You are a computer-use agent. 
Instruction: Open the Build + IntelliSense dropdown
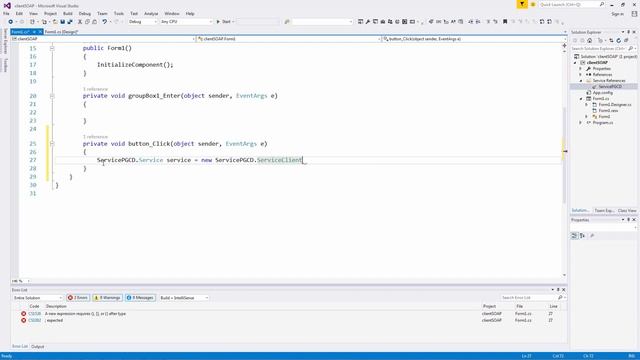(x=184, y=298)
